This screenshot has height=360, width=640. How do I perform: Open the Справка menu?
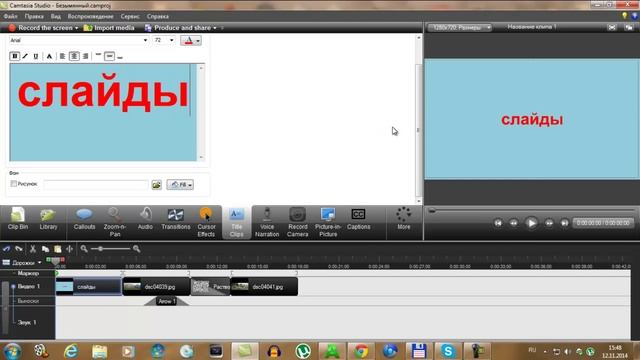[x=158, y=16]
